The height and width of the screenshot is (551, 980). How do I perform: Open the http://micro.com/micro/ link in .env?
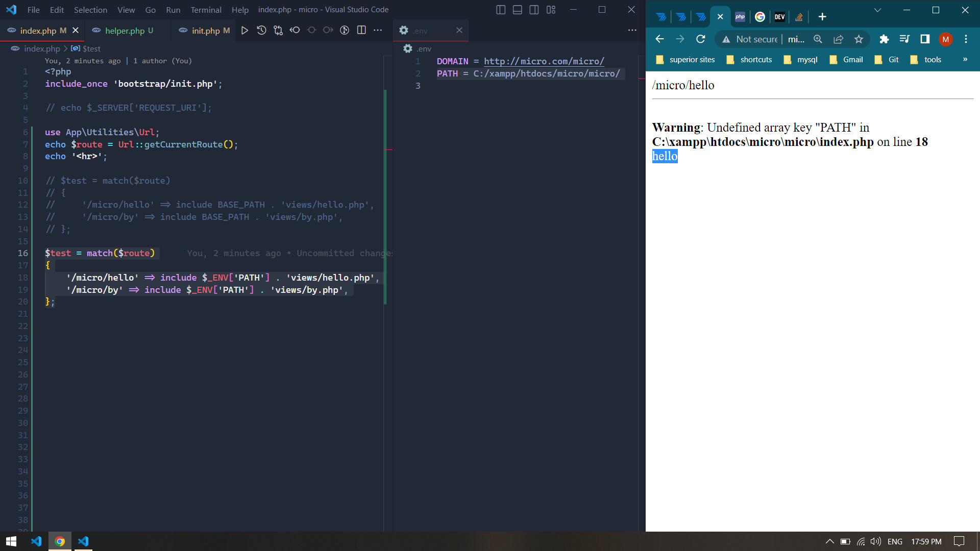point(544,61)
